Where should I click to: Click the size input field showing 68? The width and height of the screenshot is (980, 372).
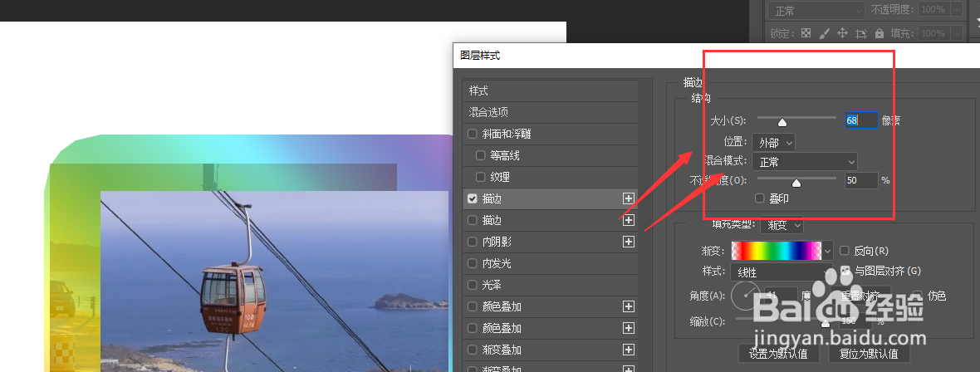(x=861, y=120)
